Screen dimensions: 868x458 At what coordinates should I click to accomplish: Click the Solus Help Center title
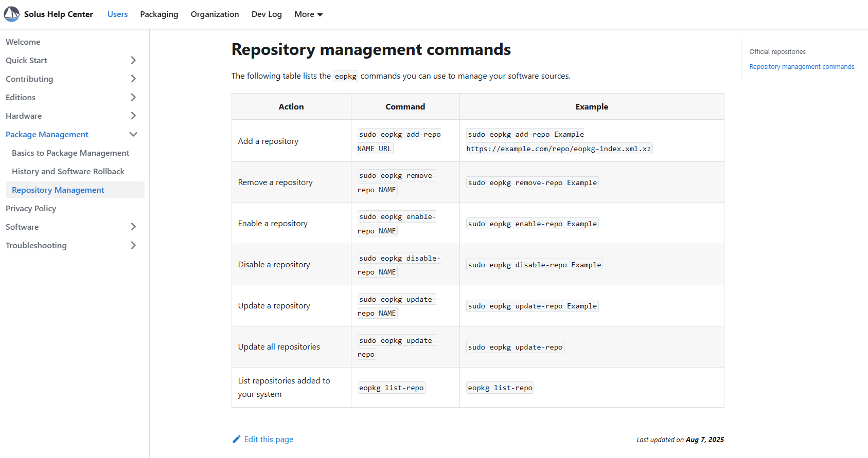tap(59, 14)
